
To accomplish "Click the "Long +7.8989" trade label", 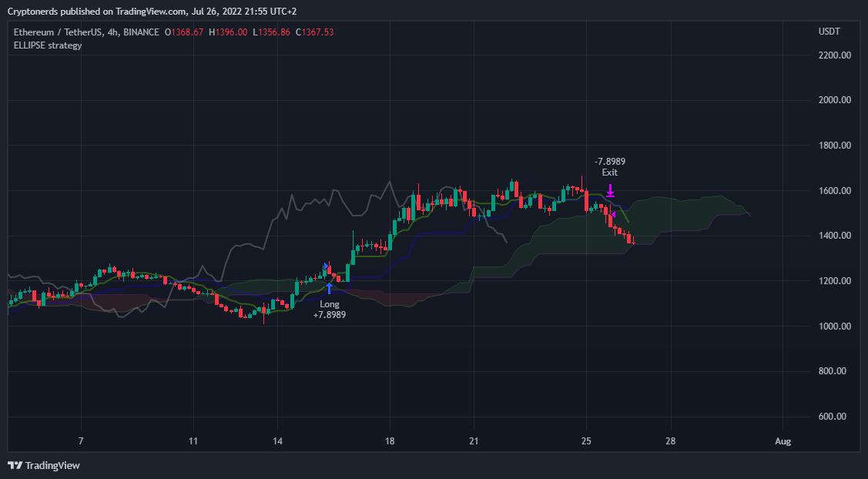I will click(330, 310).
